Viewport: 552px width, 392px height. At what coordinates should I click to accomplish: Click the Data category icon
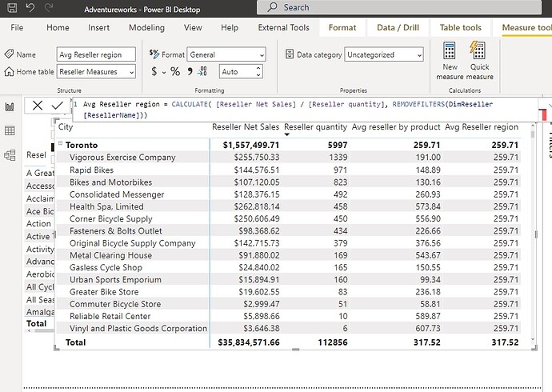coord(290,54)
